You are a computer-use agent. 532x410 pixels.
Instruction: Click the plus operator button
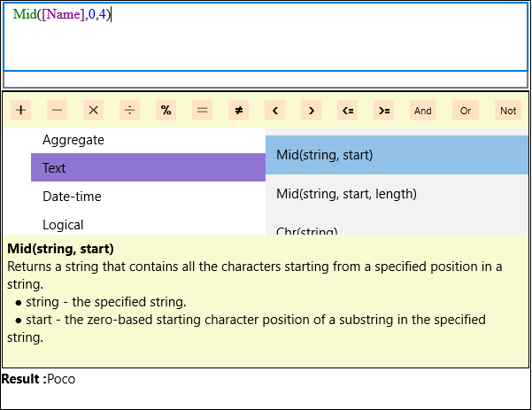pos(20,111)
